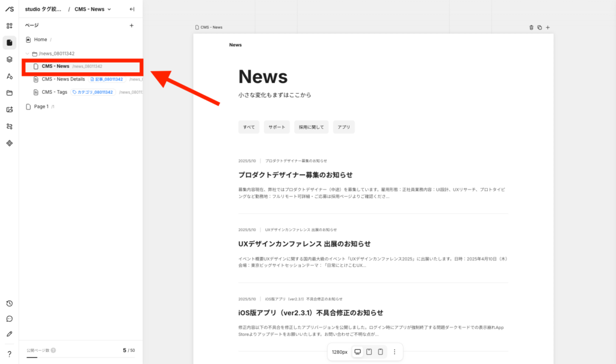Open the image assets panel icon

click(x=9, y=110)
